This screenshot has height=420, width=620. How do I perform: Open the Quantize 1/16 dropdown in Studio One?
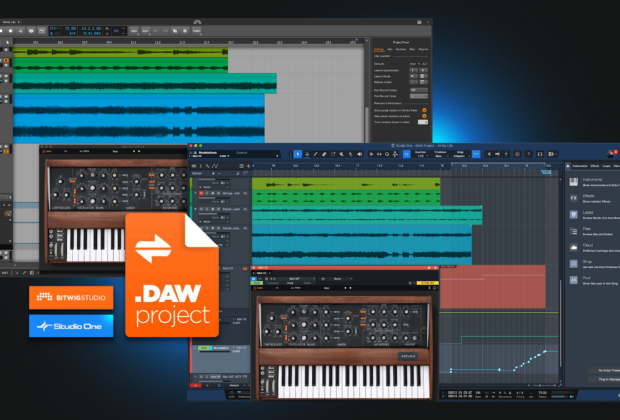[x=422, y=154]
